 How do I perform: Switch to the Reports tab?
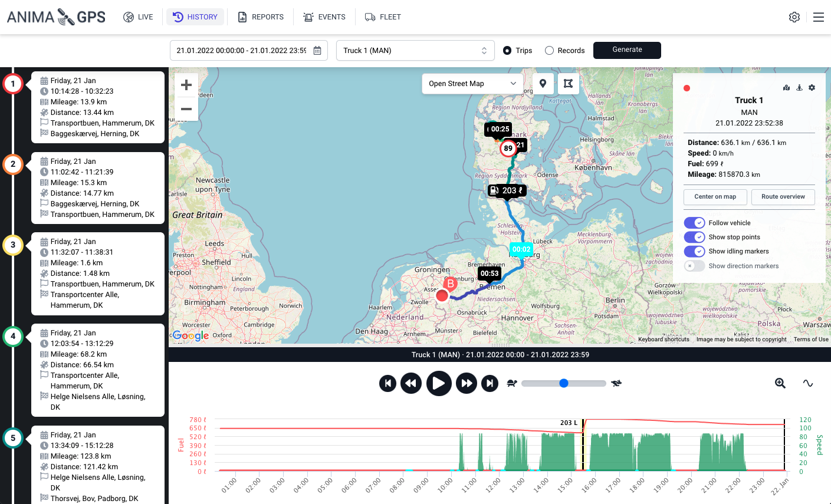click(x=261, y=17)
